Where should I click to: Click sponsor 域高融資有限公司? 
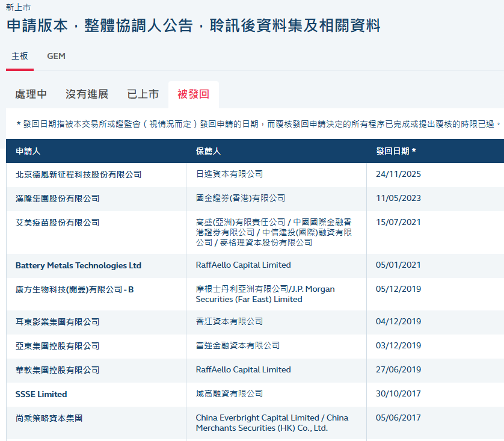point(230,393)
